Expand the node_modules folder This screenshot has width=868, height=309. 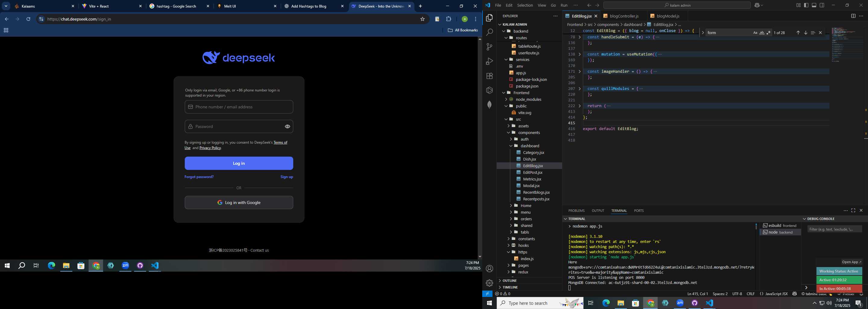[528, 100]
